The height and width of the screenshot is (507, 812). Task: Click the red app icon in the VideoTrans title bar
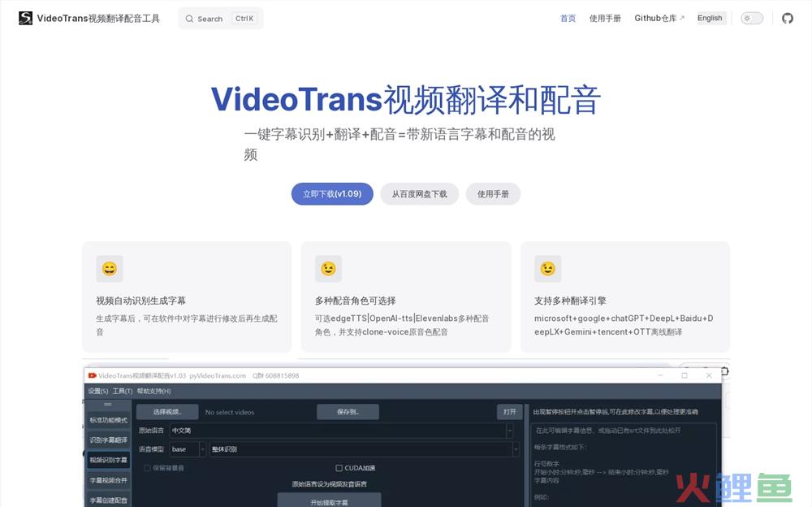tap(93, 375)
